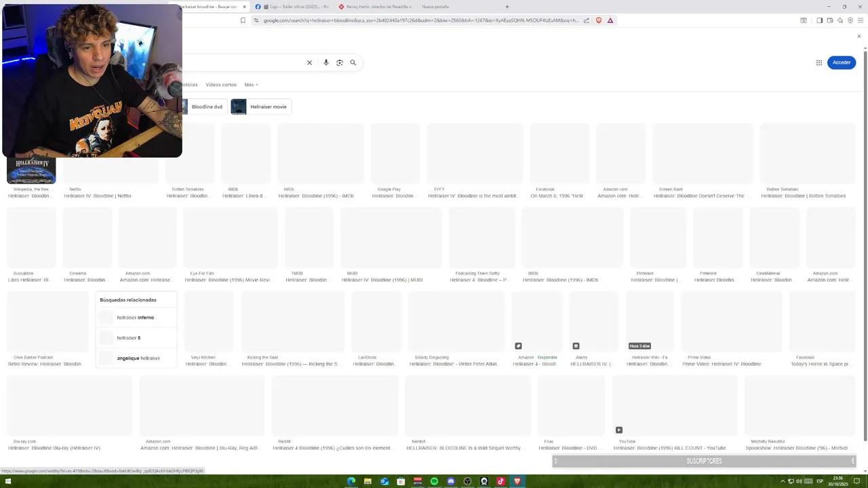Open Outlook from the taskbar
The height and width of the screenshot is (488, 868).
pyautogui.click(x=384, y=481)
